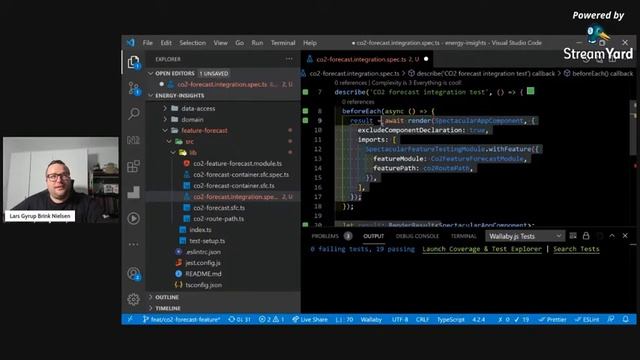Switch to the Terminal panel tab
Viewport: 640px width, 360px height.
coord(463,236)
